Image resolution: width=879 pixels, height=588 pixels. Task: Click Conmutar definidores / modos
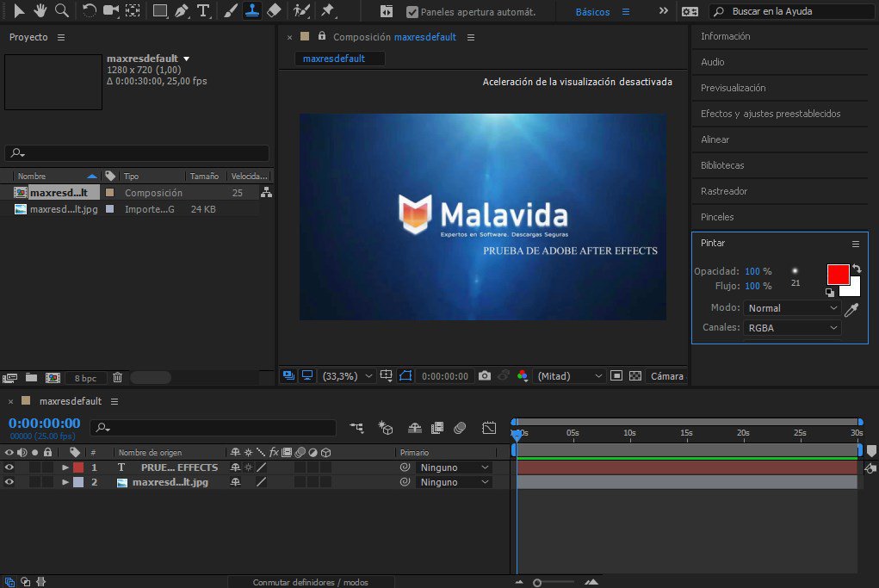coord(312,581)
